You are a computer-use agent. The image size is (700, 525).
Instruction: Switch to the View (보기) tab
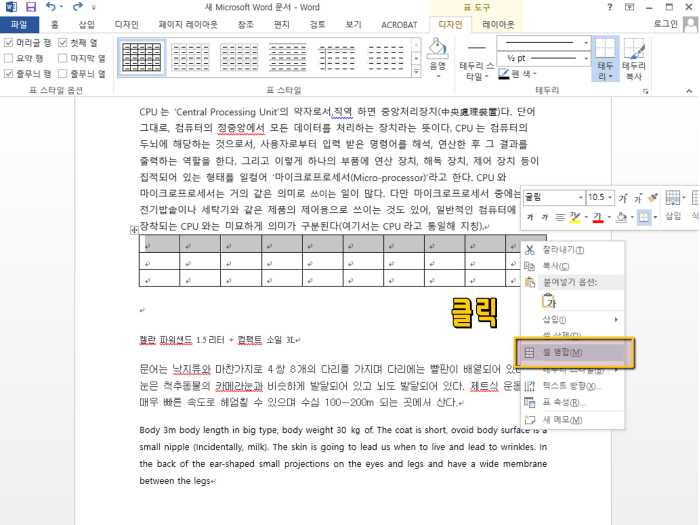353,25
